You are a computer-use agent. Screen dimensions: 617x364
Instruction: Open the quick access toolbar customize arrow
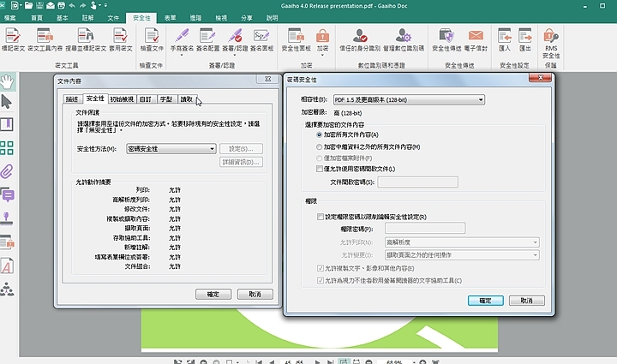click(x=106, y=5)
